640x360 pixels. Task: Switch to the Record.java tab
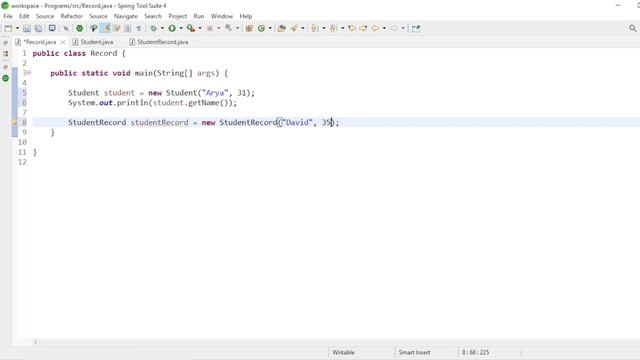click(40, 42)
